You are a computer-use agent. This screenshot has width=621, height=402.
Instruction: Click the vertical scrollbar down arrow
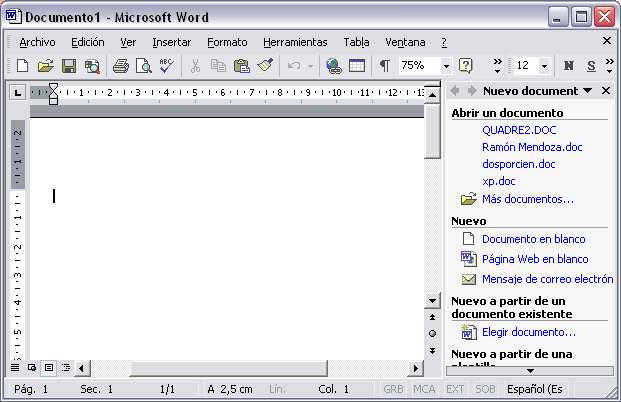432,301
